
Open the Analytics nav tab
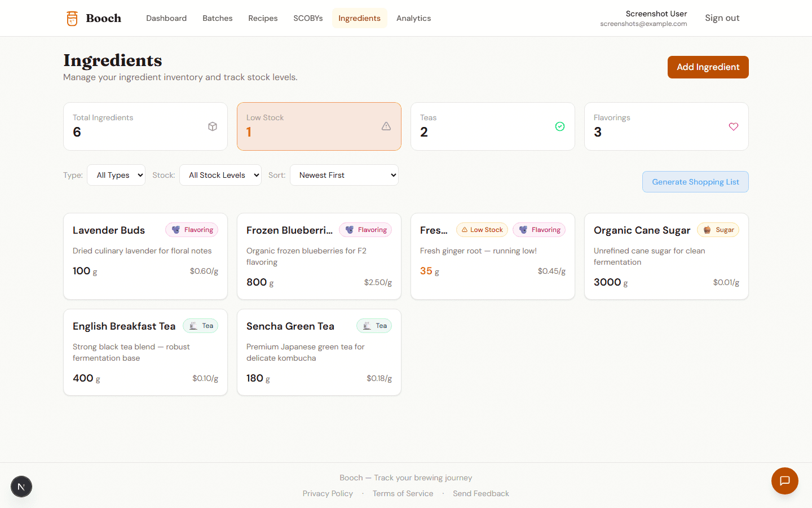pos(413,18)
